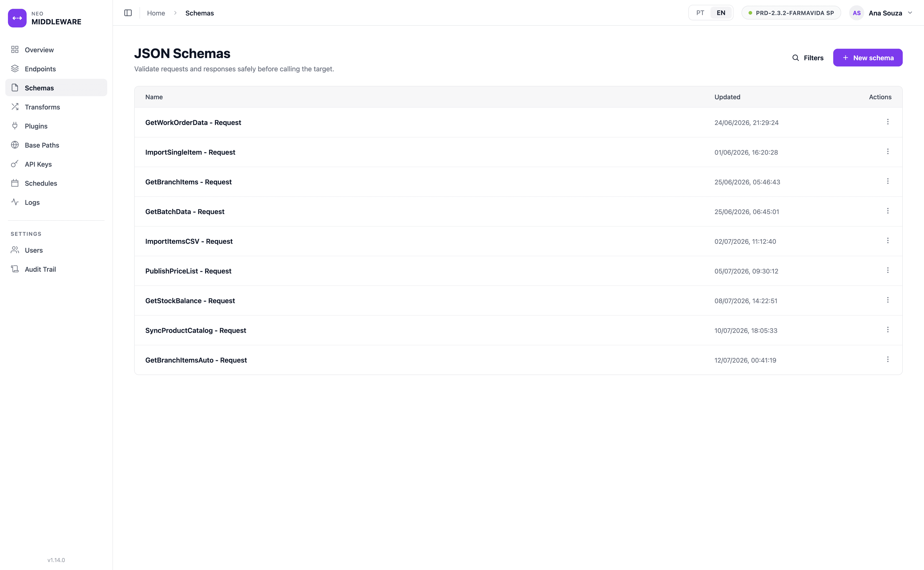Navigate to Plugins

pos(56,126)
